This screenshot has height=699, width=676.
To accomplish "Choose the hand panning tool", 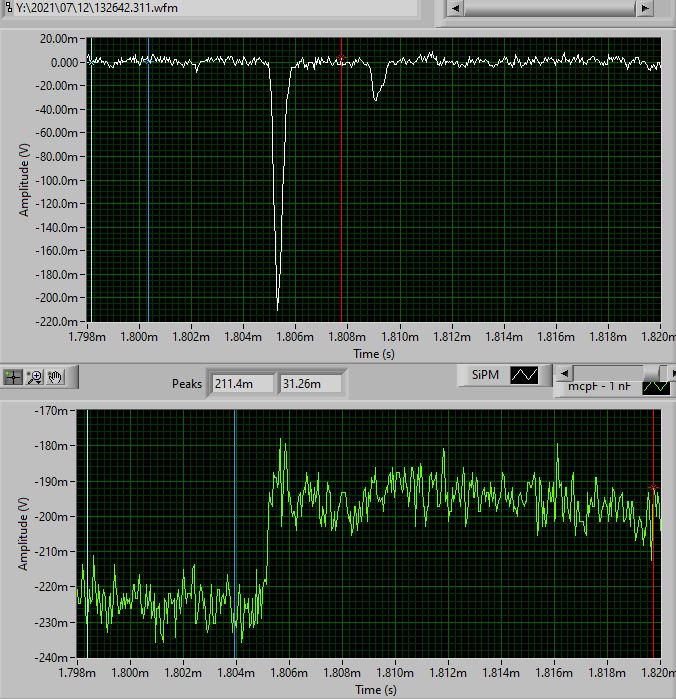I will click(x=55, y=377).
